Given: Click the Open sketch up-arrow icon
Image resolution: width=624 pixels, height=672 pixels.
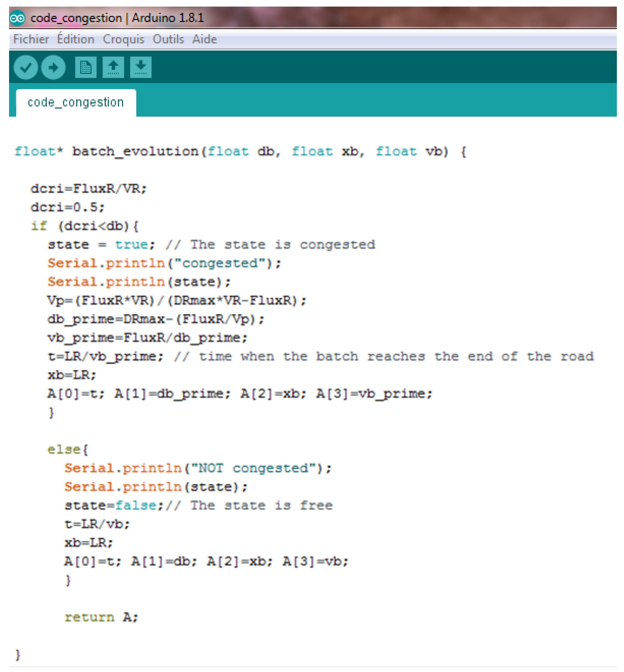Looking at the screenshot, I should (x=113, y=68).
